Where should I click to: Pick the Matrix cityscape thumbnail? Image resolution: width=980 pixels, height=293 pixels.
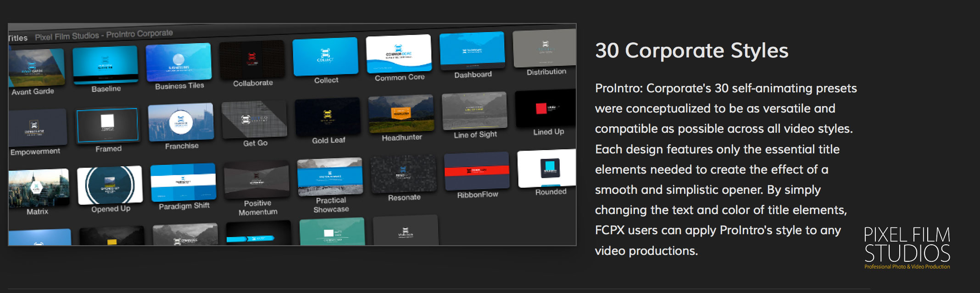[x=39, y=187]
